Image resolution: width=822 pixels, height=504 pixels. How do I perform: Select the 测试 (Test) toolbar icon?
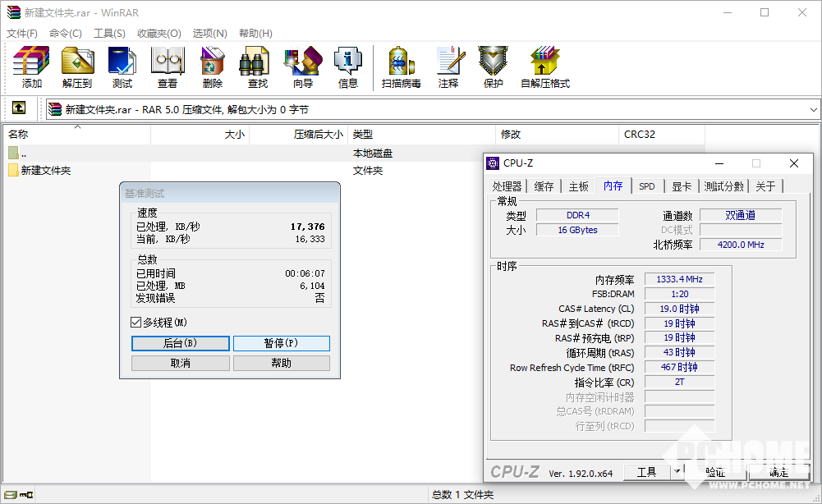[x=122, y=67]
